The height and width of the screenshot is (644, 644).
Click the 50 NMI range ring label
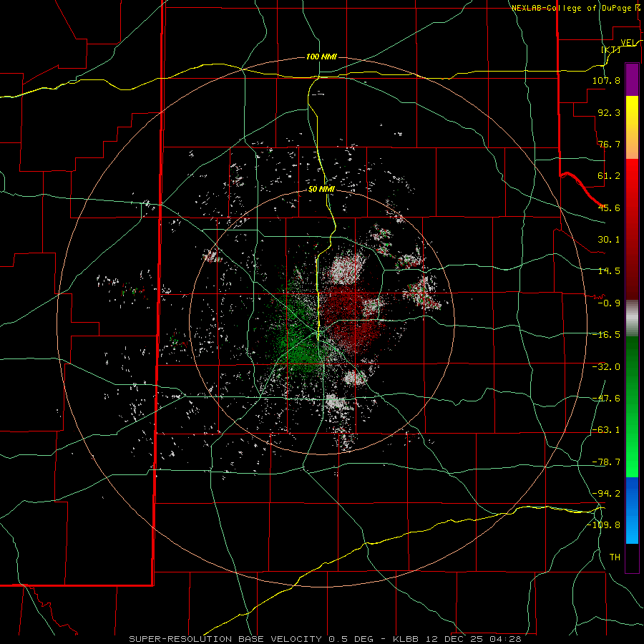pyautogui.click(x=321, y=190)
